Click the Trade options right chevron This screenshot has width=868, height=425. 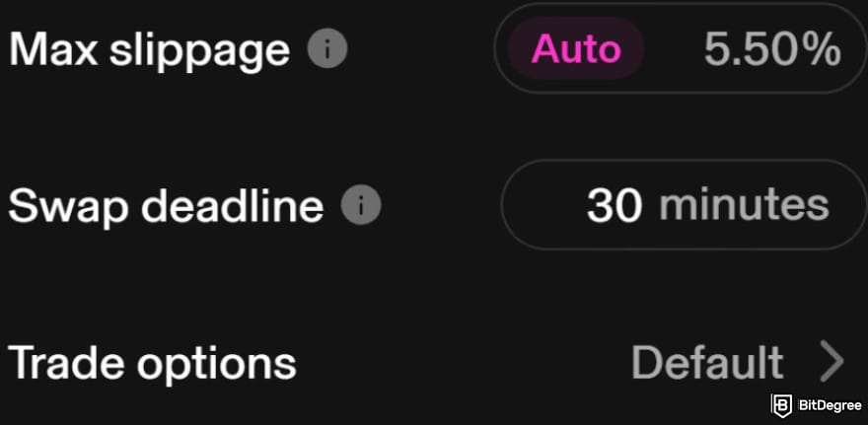pyautogui.click(x=832, y=361)
